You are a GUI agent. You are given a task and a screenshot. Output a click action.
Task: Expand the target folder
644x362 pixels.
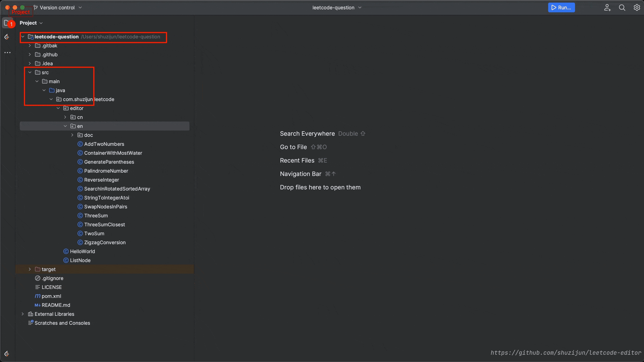29,269
